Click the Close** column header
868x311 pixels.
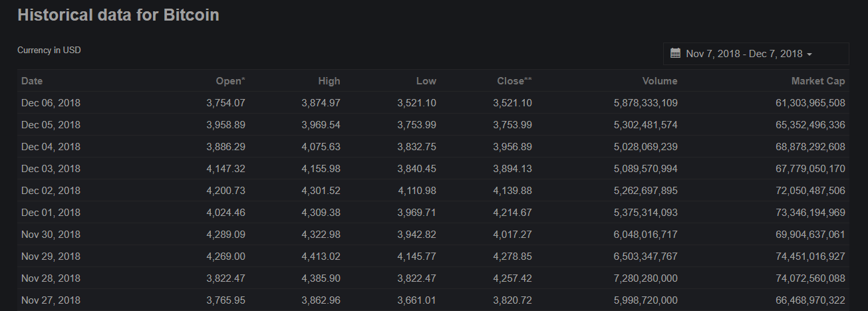(x=514, y=81)
